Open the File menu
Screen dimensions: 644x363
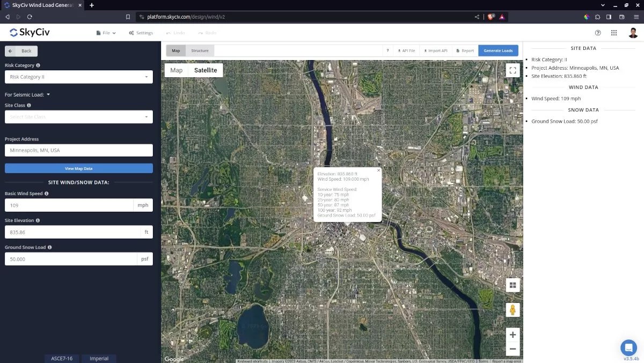pyautogui.click(x=106, y=33)
